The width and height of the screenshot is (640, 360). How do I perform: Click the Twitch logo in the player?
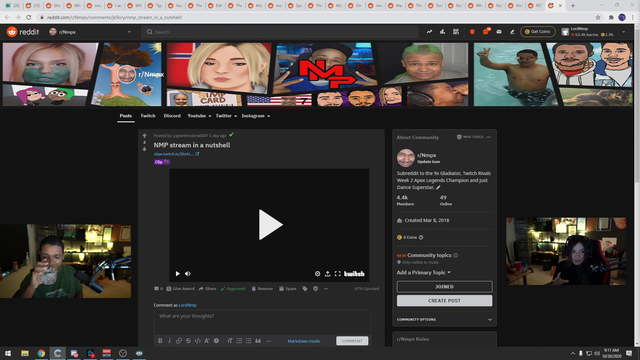(x=354, y=273)
